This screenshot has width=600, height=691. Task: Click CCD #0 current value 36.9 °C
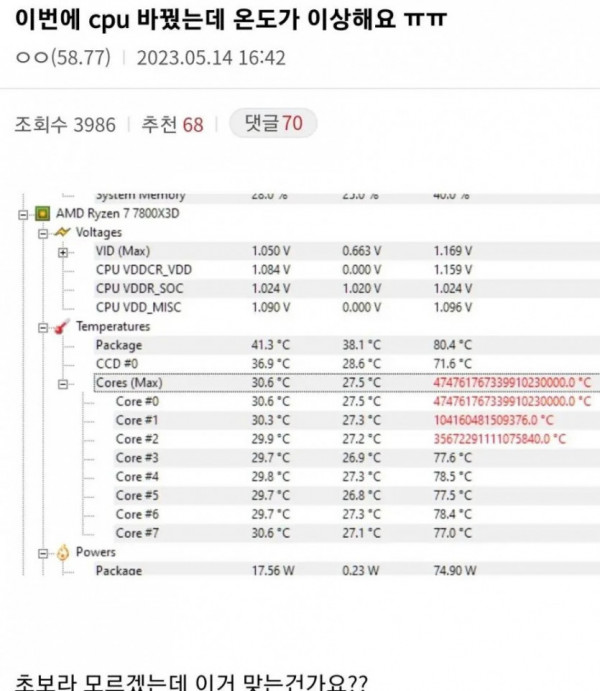pos(271,364)
